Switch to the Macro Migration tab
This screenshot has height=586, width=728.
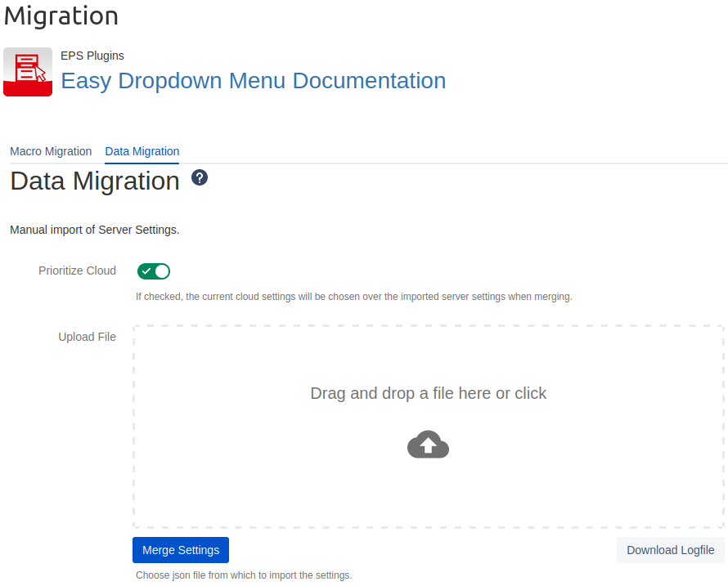pos(51,151)
